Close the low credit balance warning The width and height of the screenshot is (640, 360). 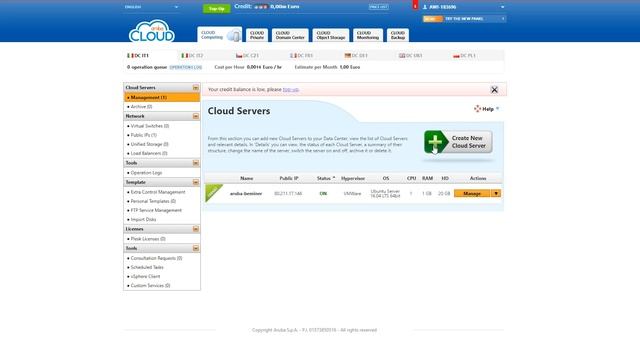494,89
